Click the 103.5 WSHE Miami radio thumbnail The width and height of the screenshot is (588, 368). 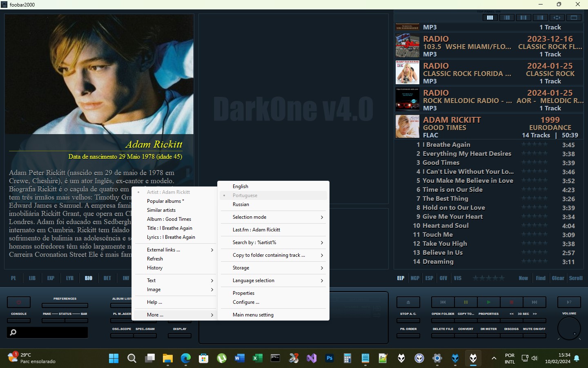point(407,45)
